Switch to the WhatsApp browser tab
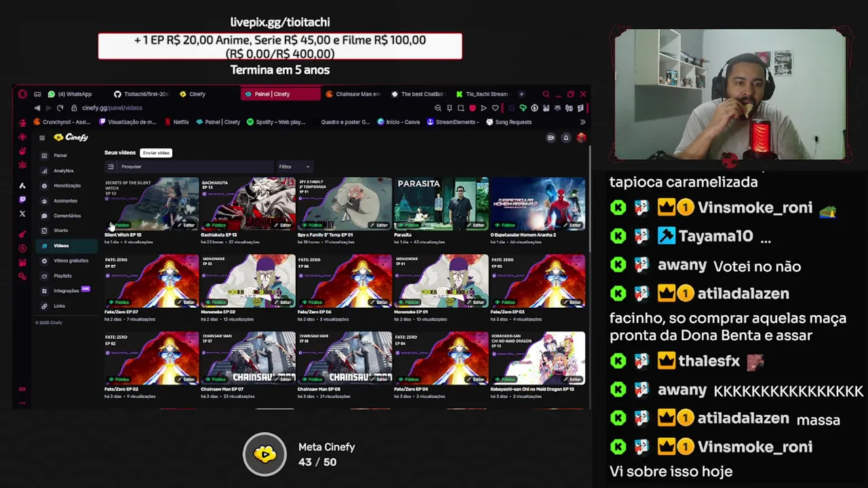The image size is (868, 488). tap(75, 94)
